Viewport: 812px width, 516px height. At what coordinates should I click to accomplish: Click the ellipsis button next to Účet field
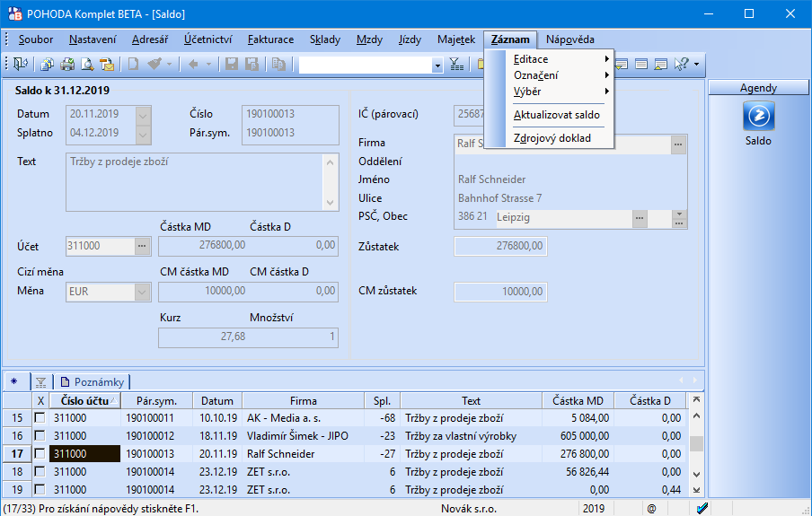[143, 246]
